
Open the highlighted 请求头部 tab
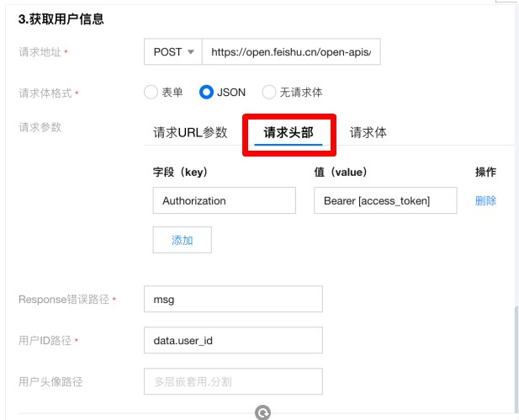(289, 132)
